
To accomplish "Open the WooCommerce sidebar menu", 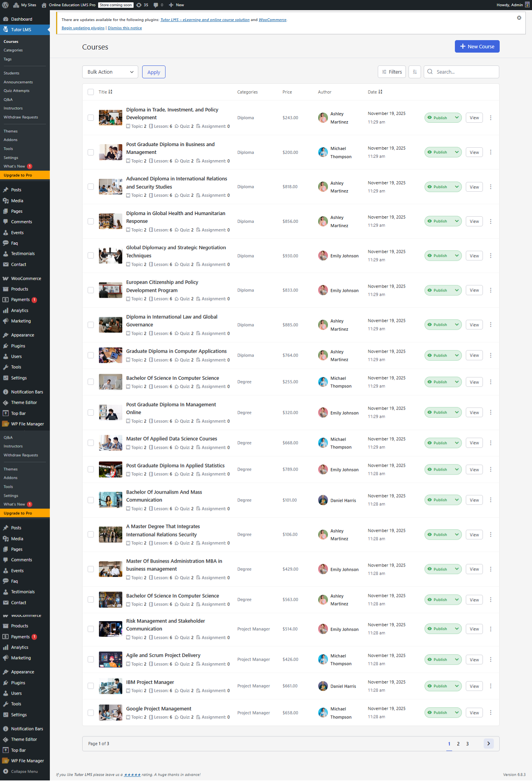I will tap(26, 279).
